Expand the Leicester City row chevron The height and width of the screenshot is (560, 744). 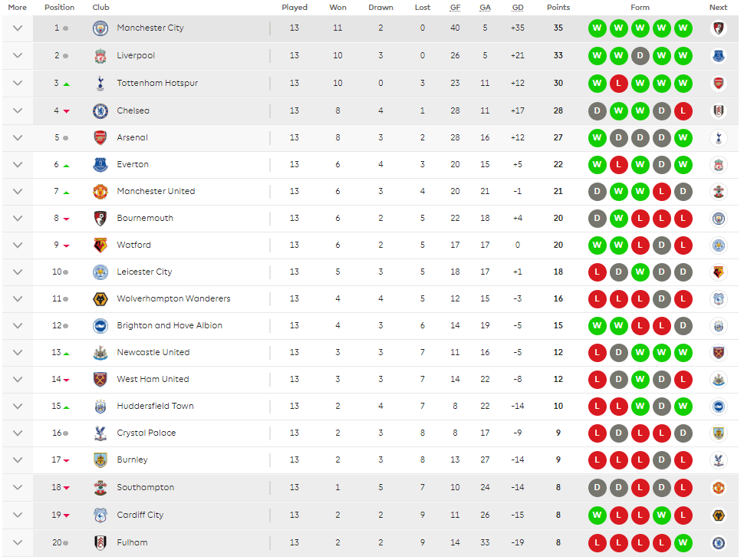(x=18, y=272)
